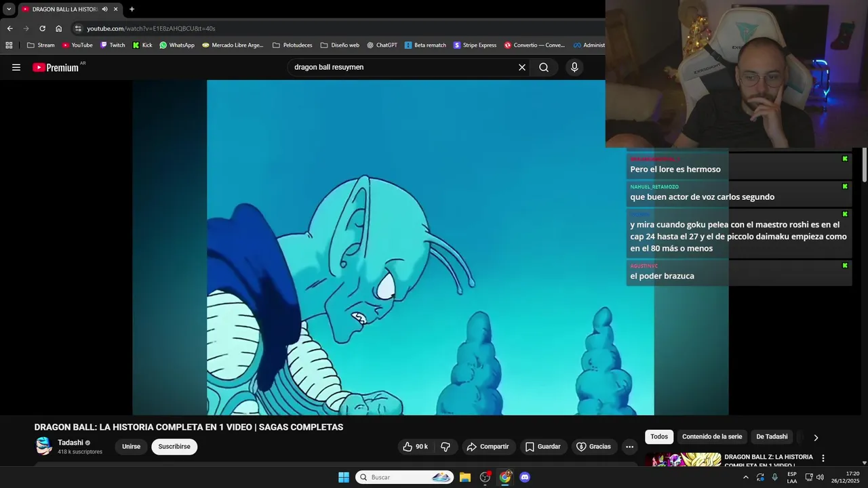Open the Stream bookmarks folder
Image resolution: width=868 pixels, height=488 pixels.
[x=41, y=45]
